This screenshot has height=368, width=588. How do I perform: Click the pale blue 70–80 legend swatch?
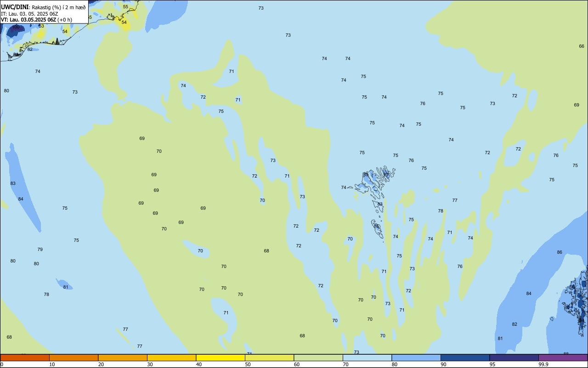coord(367,357)
